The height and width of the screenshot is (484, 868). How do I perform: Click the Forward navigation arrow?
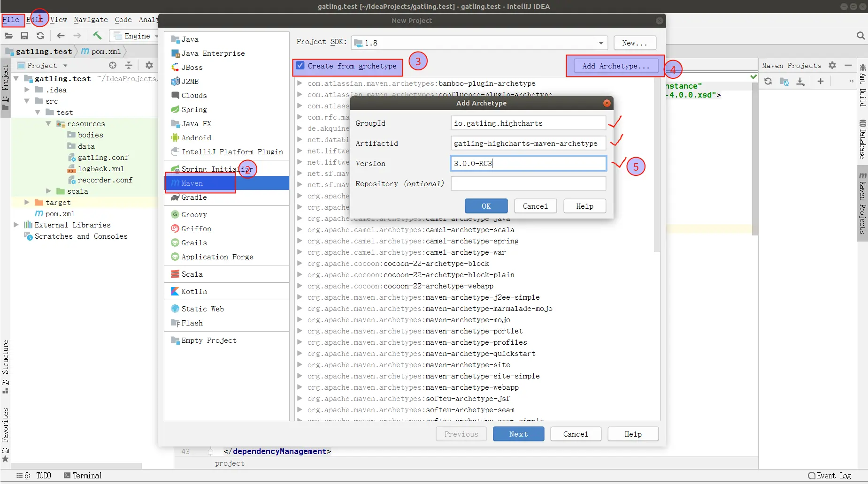(x=77, y=36)
